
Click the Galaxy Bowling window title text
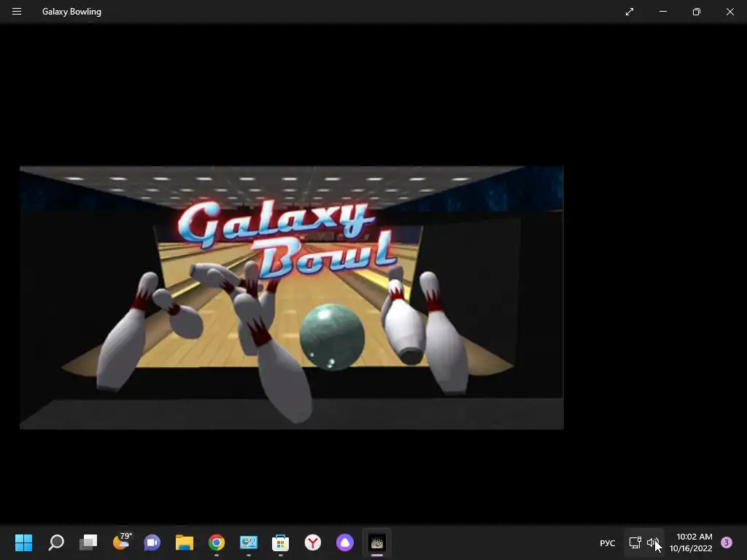(x=72, y=12)
